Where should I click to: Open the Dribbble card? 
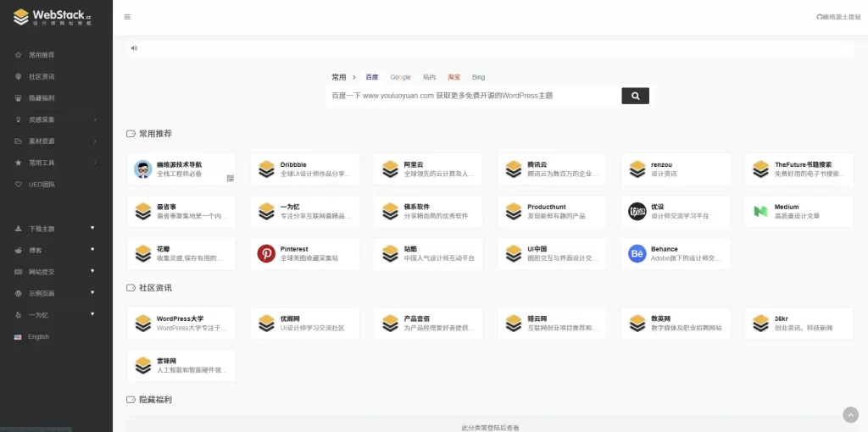pos(305,169)
